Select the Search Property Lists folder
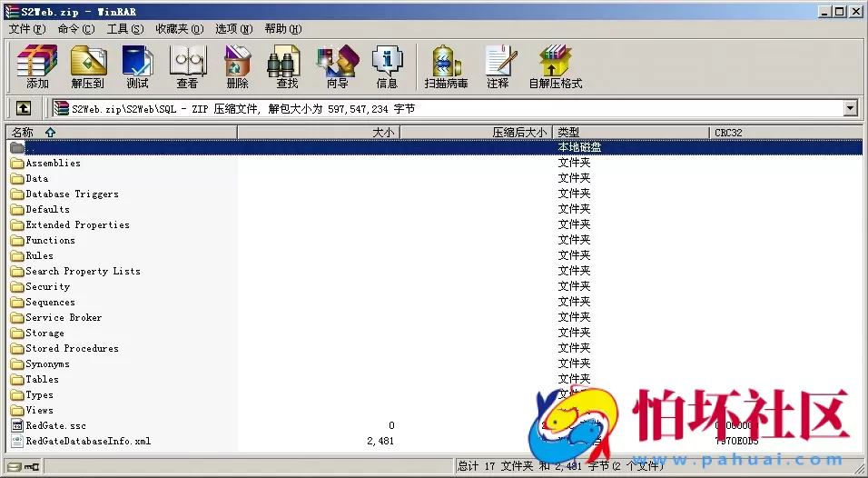The width and height of the screenshot is (868, 478). [x=436, y=272]
